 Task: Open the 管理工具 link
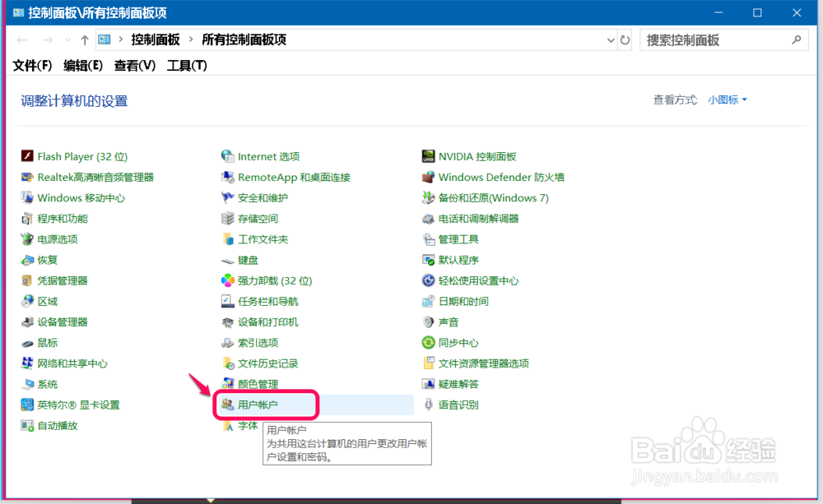click(458, 239)
